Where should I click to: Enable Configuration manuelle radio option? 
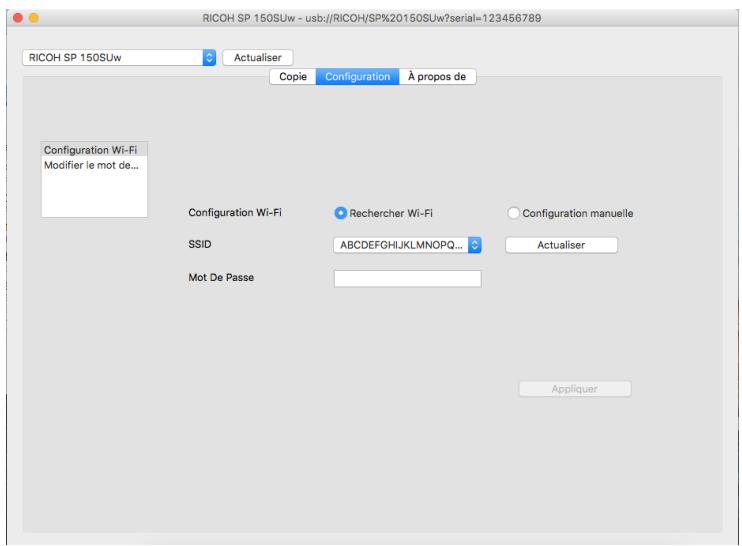[x=513, y=213]
